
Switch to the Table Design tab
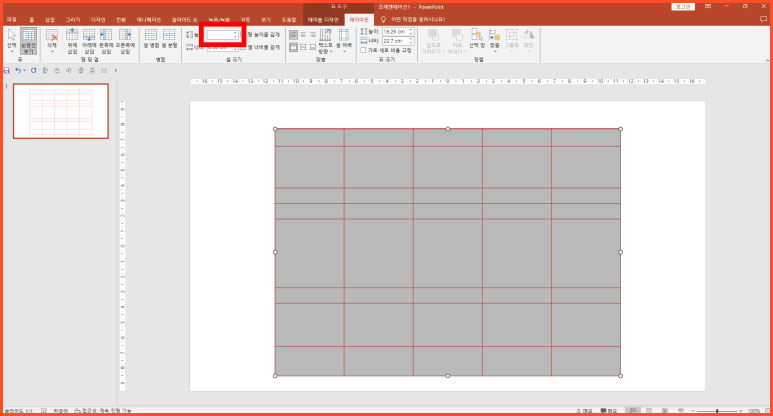[323, 20]
